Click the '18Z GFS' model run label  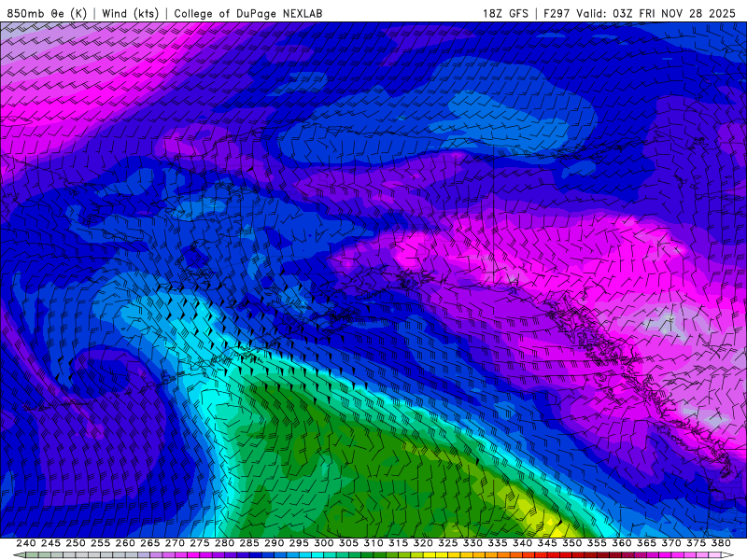[505, 13]
